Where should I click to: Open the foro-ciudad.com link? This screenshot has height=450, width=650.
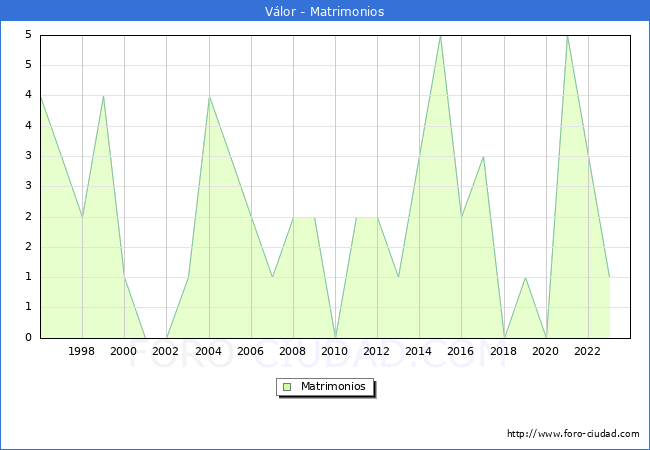pos(573,434)
